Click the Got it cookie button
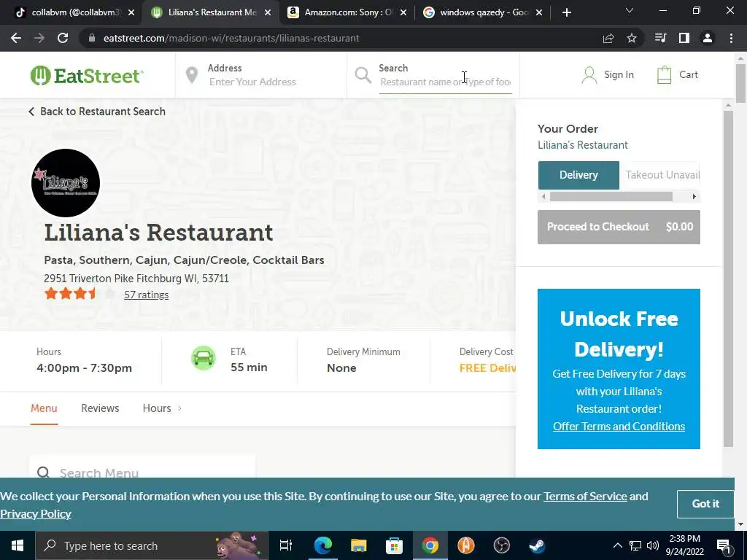 pos(705,504)
